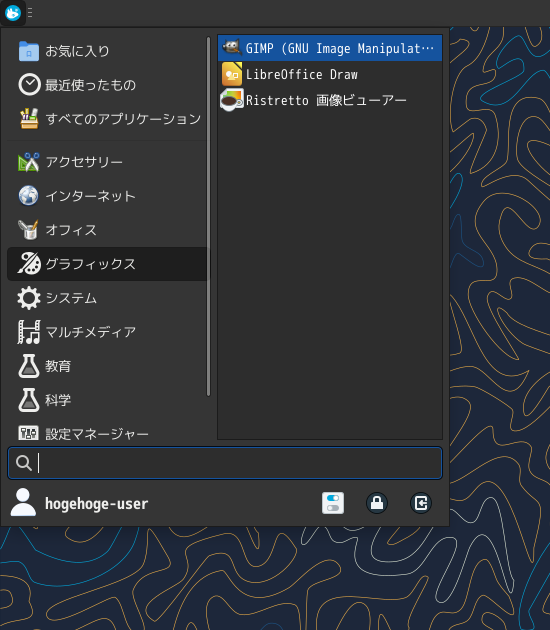This screenshot has height=630, width=550.
Task: Click the settings toggle icon beside username
Action: (333, 503)
